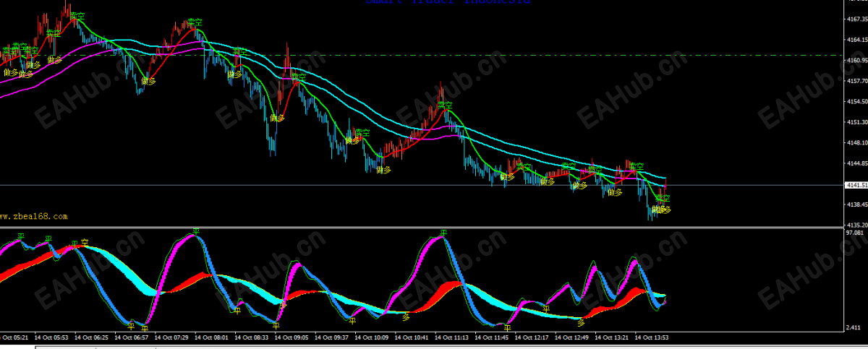Image resolution: width=868 pixels, height=349 pixels.
Task: Select the 14 Oct 11:45 time label
Action: coord(491,337)
